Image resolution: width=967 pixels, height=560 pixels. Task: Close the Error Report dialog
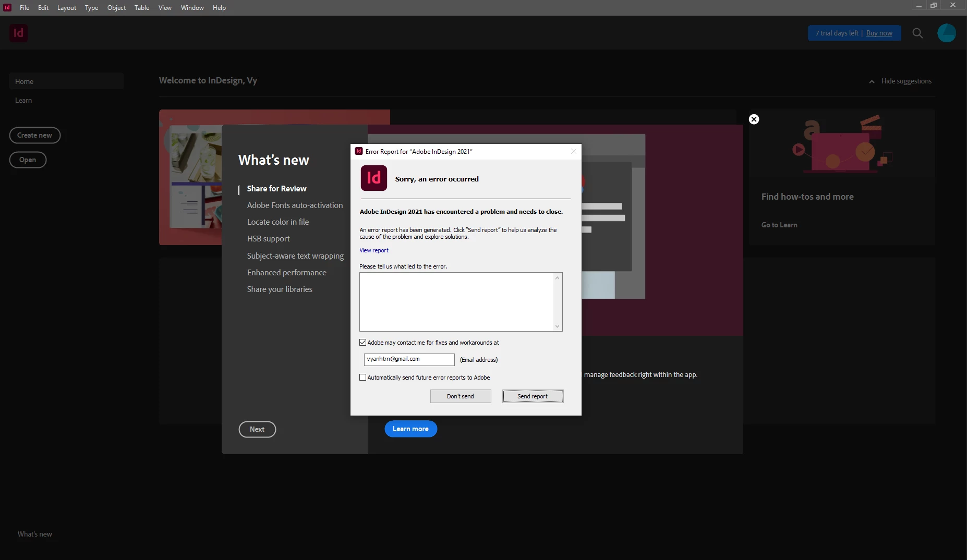coord(573,151)
